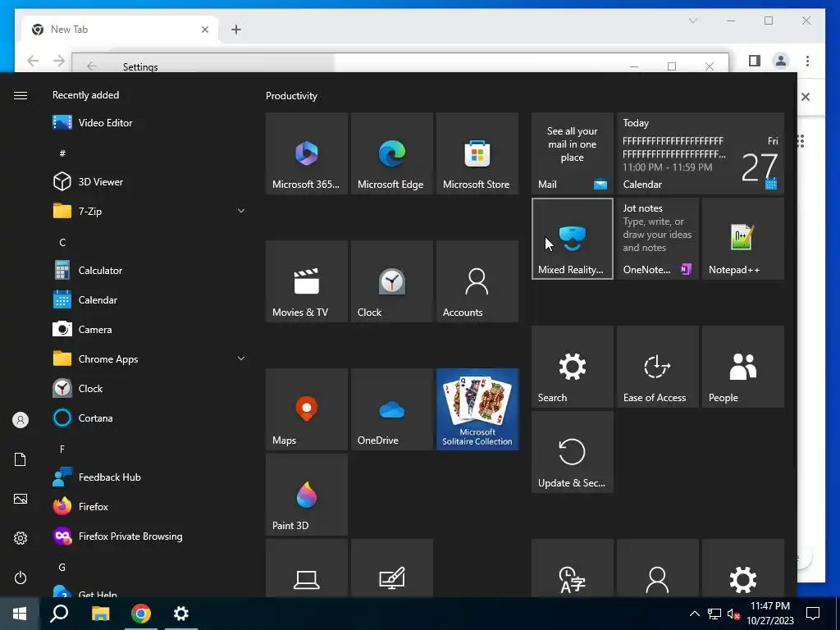Open the Ease of Access tile
Image resolution: width=840 pixels, height=630 pixels.
657,367
